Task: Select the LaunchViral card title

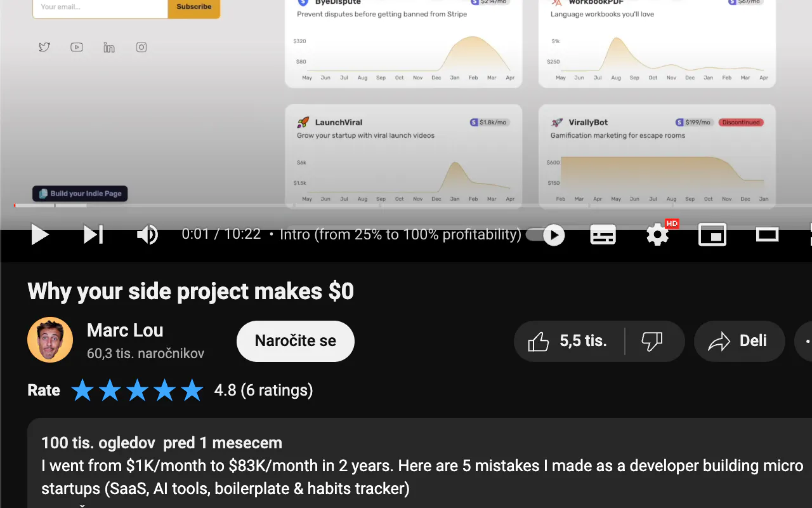Action: (339, 123)
